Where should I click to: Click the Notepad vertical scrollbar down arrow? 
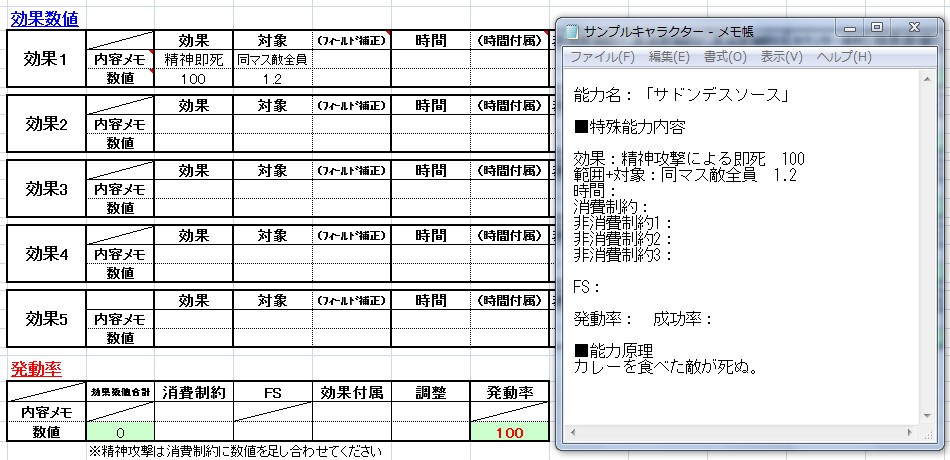pyautogui.click(x=926, y=416)
